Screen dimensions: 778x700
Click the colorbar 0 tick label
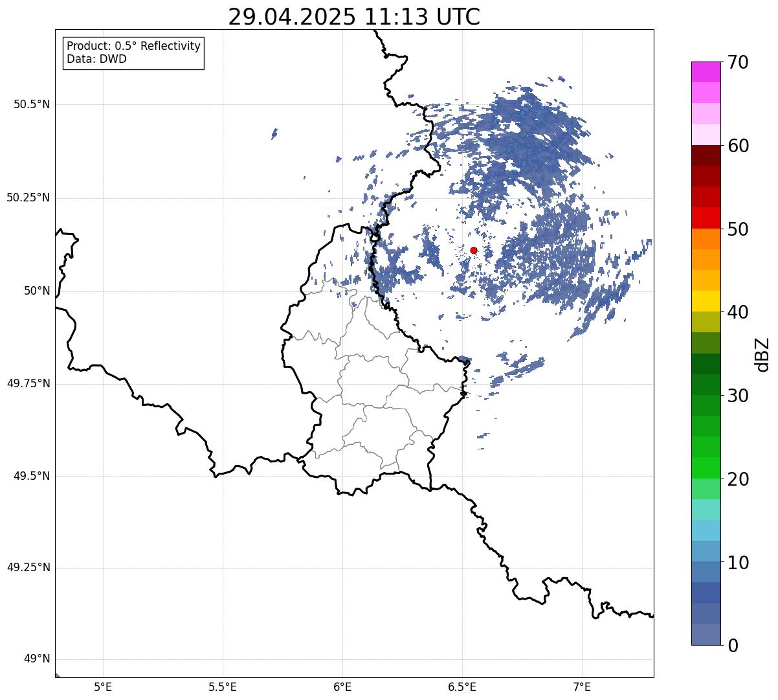click(733, 646)
